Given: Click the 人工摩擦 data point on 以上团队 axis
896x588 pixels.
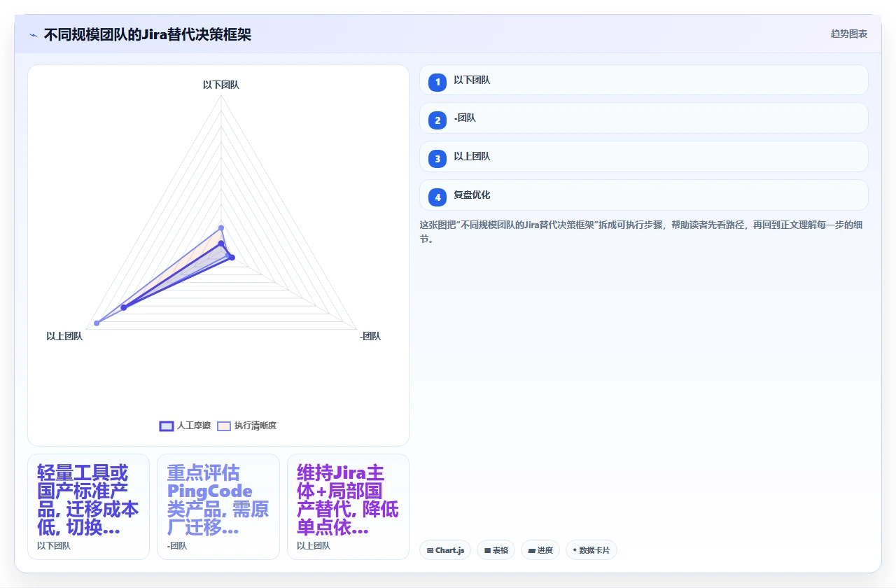Looking at the screenshot, I should 123,307.
